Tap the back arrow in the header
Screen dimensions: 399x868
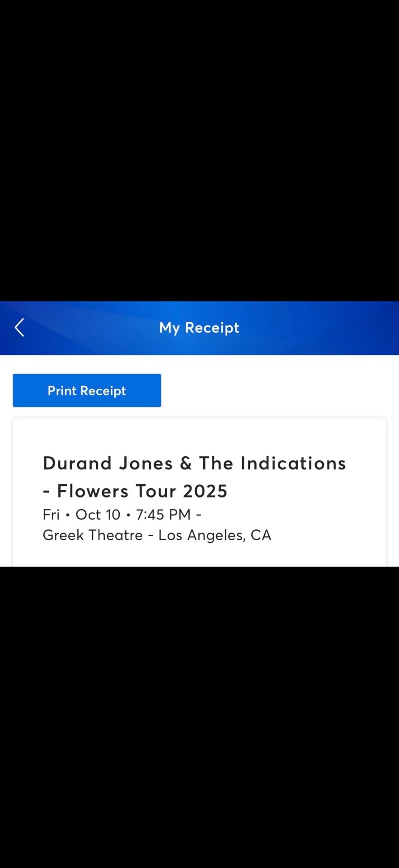19,328
